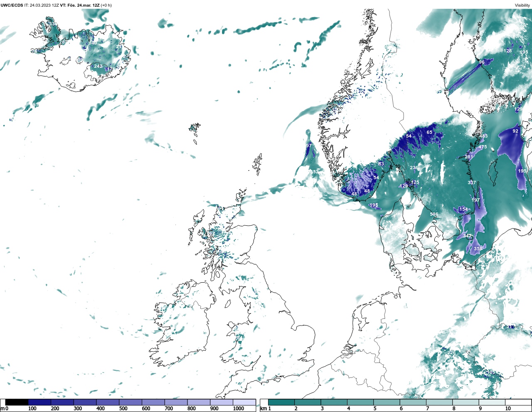Click the 'Visibility' title in the top-right corner
Viewport: 532px width, 412px height.
522,5
